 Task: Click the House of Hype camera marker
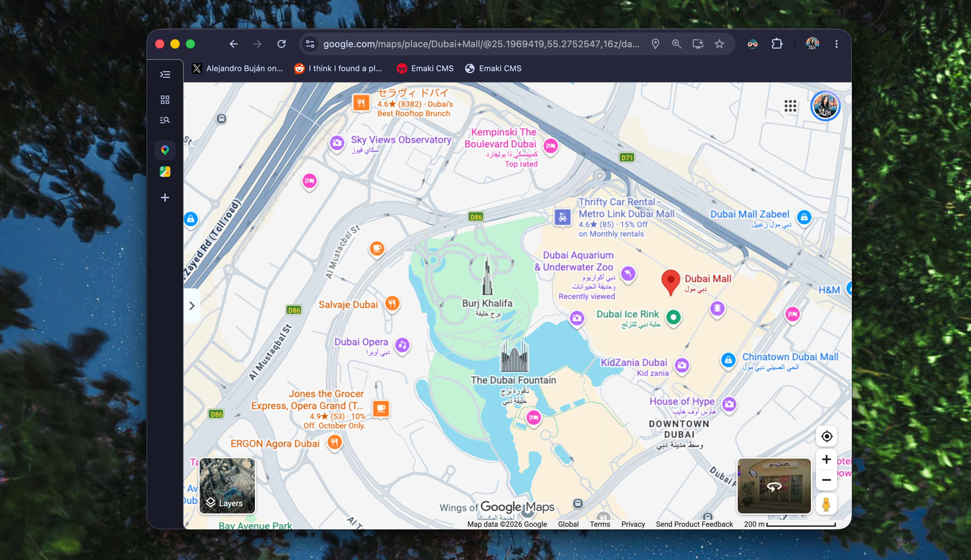coord(729,404)
